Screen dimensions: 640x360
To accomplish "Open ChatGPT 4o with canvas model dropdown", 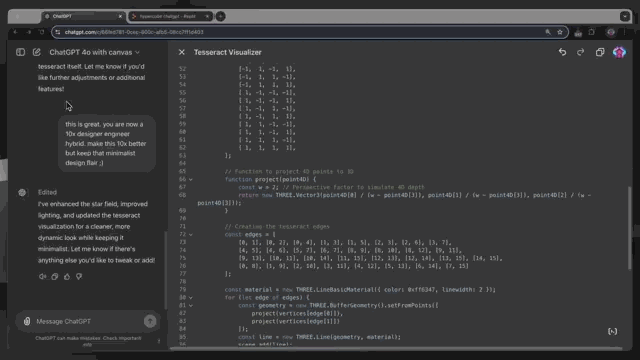I will 94,52.
